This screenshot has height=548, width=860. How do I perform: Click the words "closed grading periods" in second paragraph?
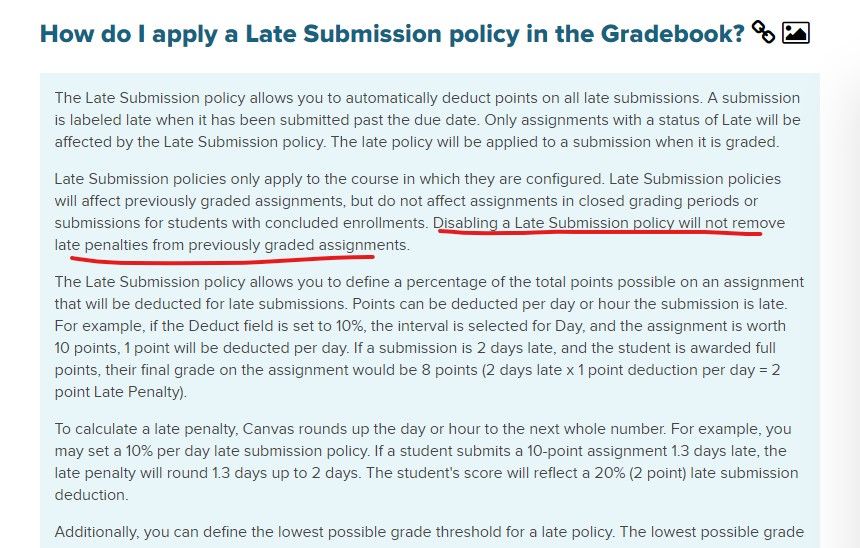657,201
